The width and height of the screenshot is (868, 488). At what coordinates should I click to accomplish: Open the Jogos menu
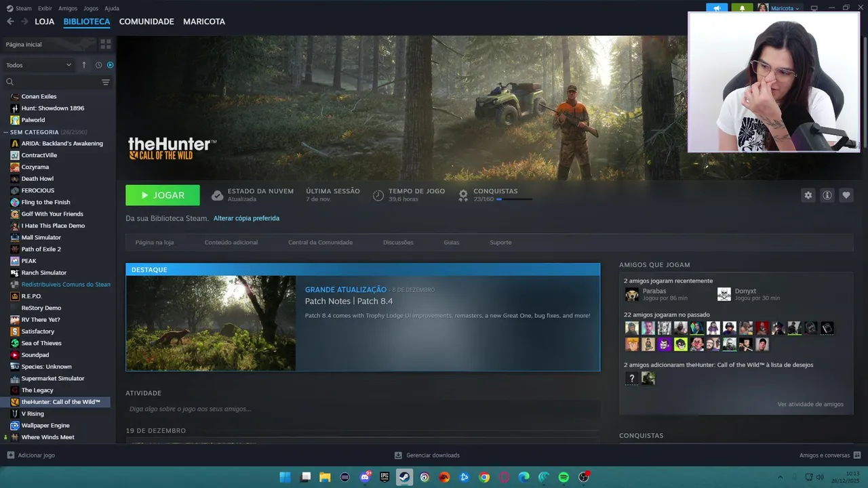click(91, 8)
